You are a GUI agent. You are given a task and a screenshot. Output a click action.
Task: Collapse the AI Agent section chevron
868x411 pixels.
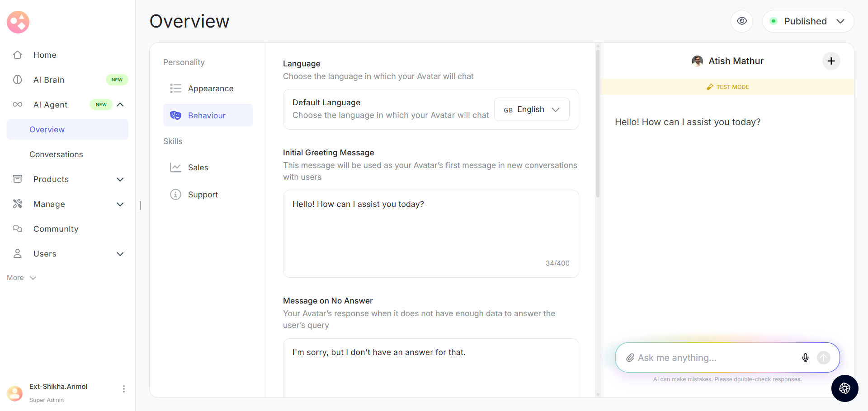pos(120,105)
